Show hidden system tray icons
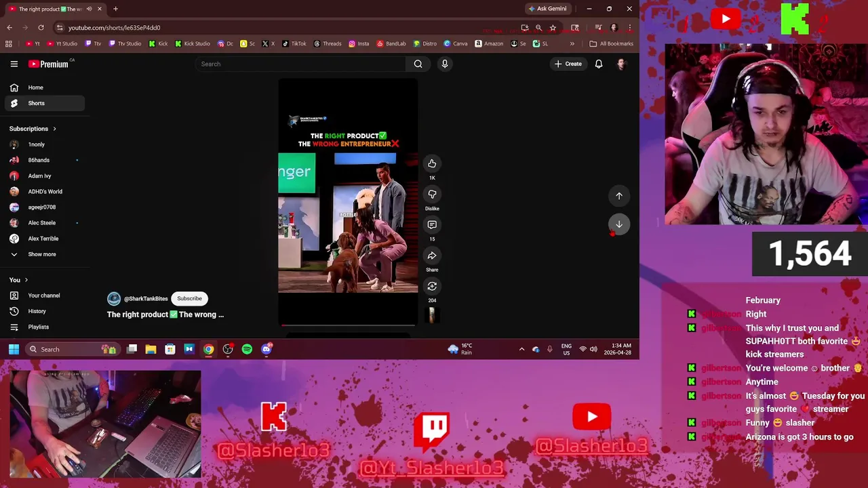The width and height of the screenshot is (868, 488). point(521,349)
